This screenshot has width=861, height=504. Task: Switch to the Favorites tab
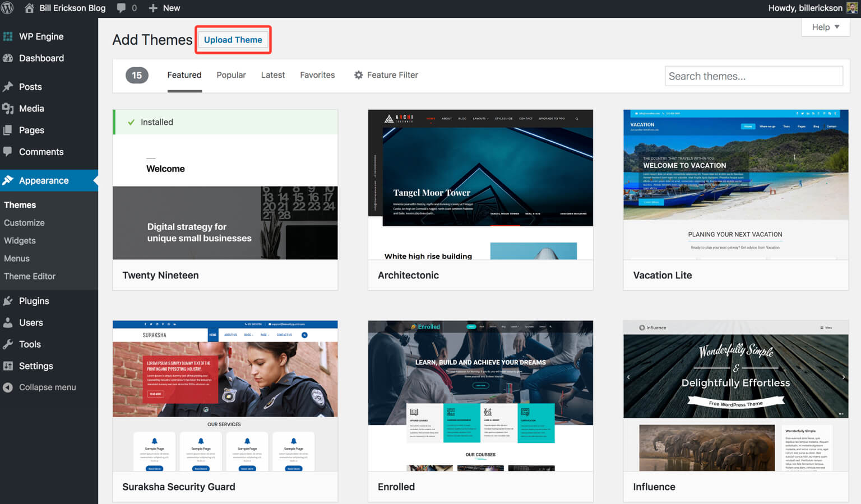[317, 75]
